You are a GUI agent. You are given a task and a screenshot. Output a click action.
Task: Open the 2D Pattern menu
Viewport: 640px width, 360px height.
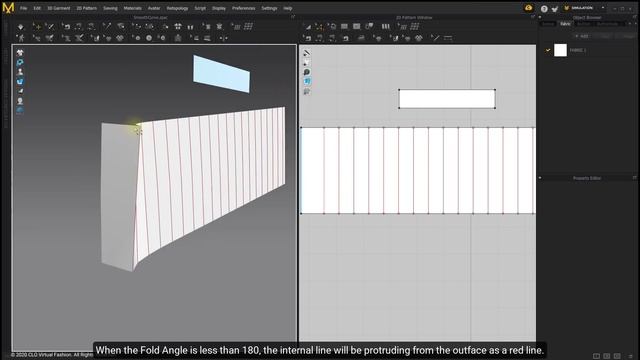point(87,8)
